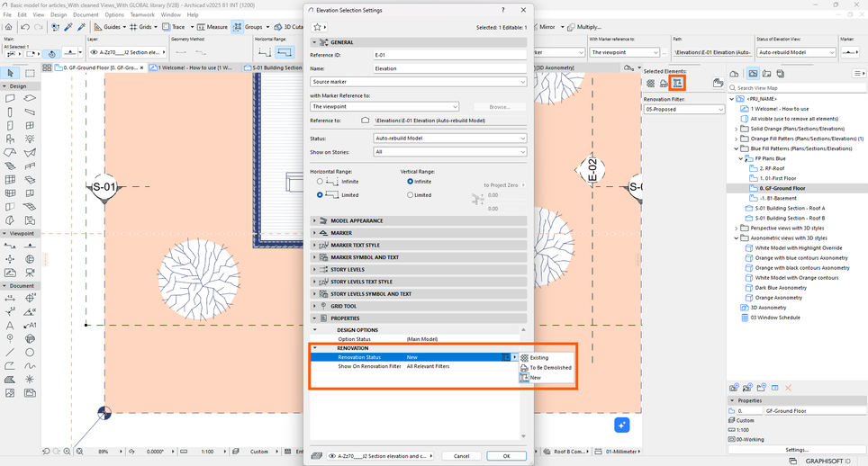Viewport: 868px width, 466px height.
Task: Select the Arrow tool in the toolbox
Action: click(x=10, y=73)
